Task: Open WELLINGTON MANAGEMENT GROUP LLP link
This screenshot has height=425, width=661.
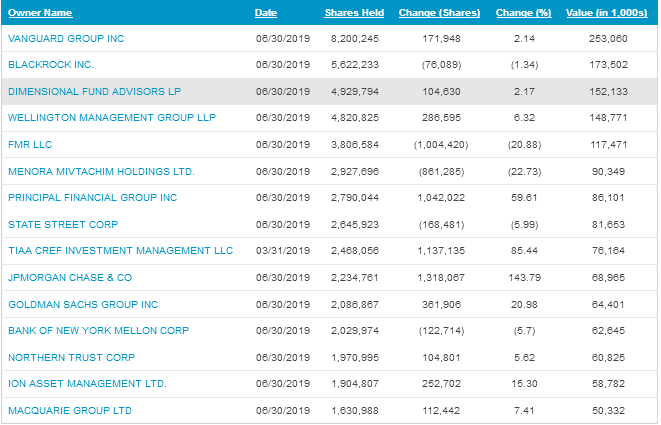Action: pyautogui.click(x=112, y=118)
